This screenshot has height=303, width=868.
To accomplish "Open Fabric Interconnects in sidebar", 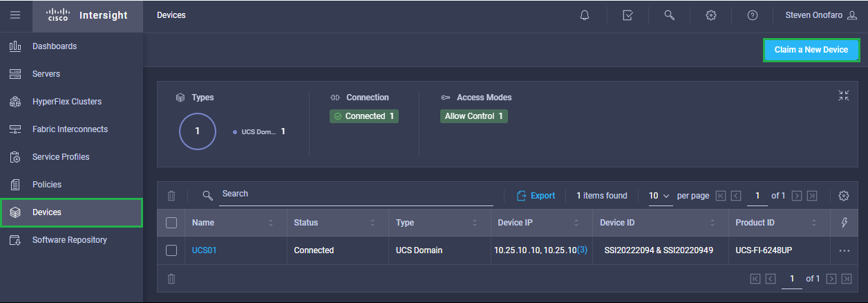I will [70, 129].
